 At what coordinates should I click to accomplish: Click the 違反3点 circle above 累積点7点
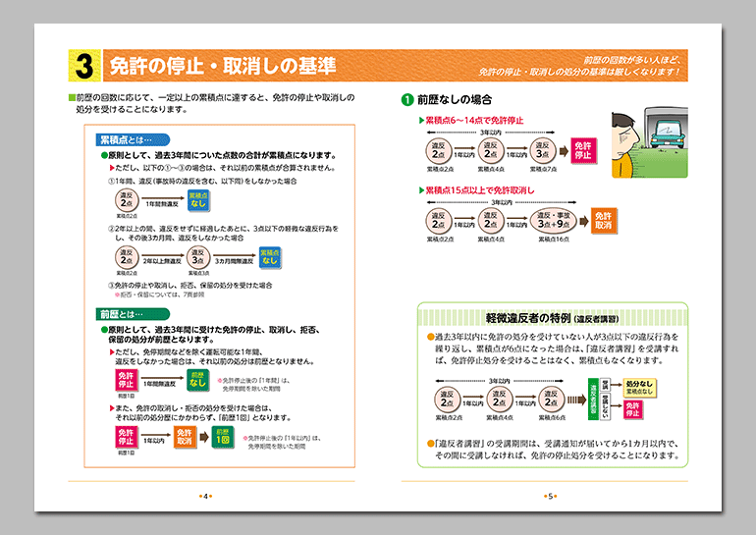pyautogui.click(x=543, y=151)
